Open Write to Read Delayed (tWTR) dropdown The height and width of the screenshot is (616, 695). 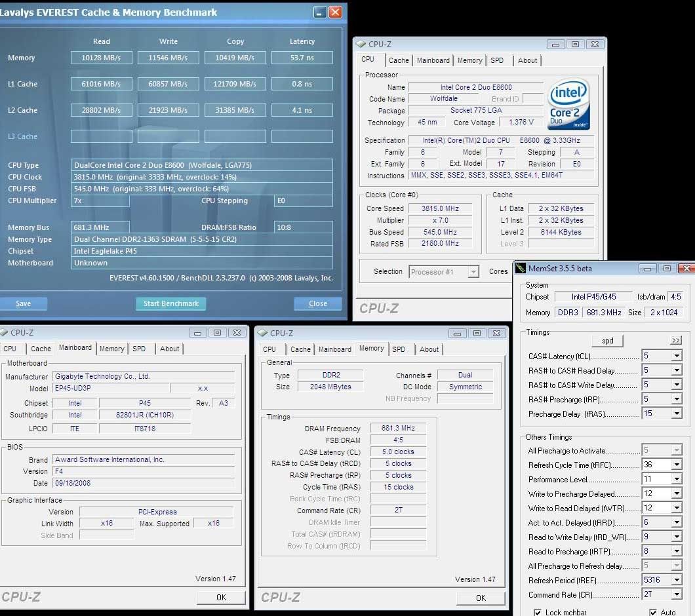pos(677,509)
